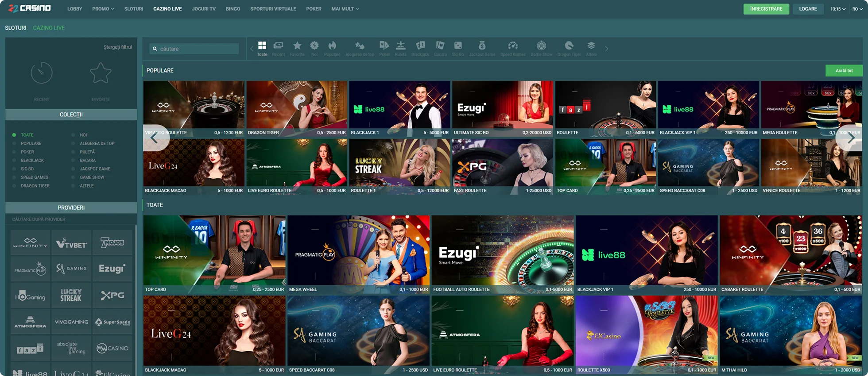Screen dimensions: 868x376
Task: Open the 13:15 time dropdown
Action: [838, 9]
